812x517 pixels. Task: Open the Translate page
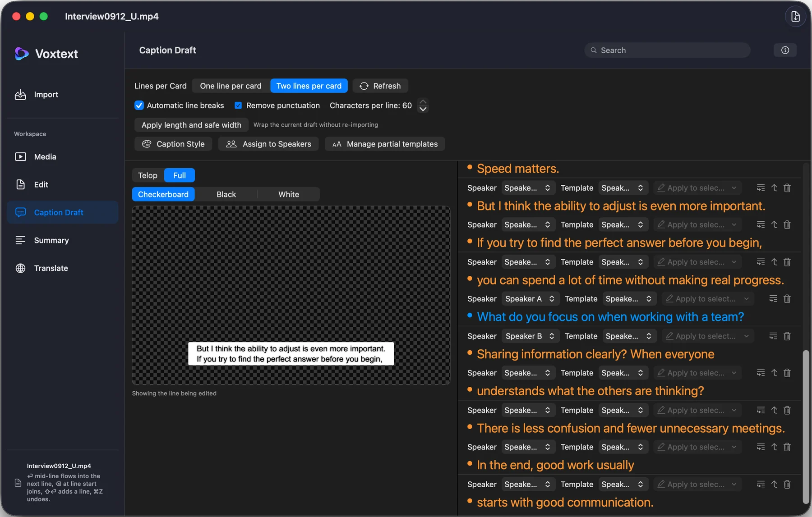[x=62, y=268]
